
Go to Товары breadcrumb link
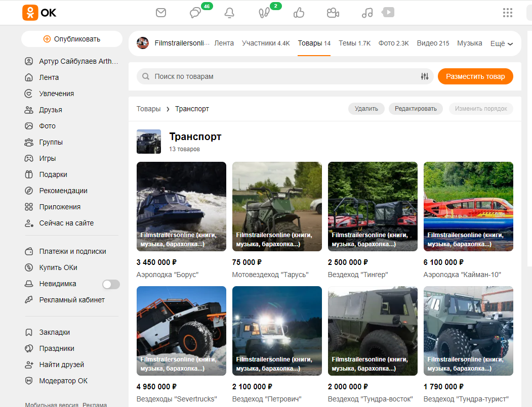click(x=149, y=109)
